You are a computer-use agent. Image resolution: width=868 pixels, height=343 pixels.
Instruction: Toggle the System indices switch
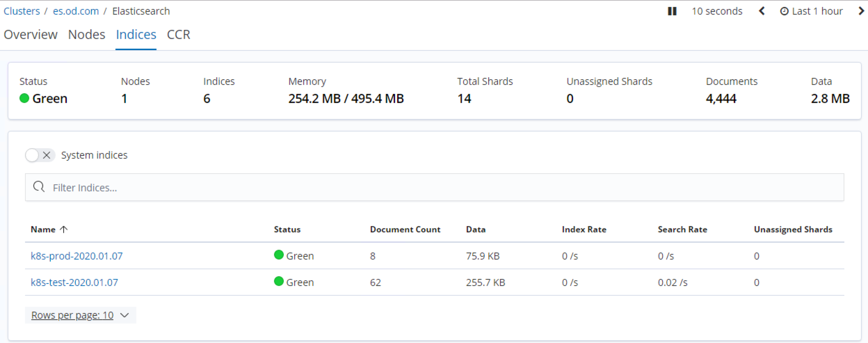[40, 155]
